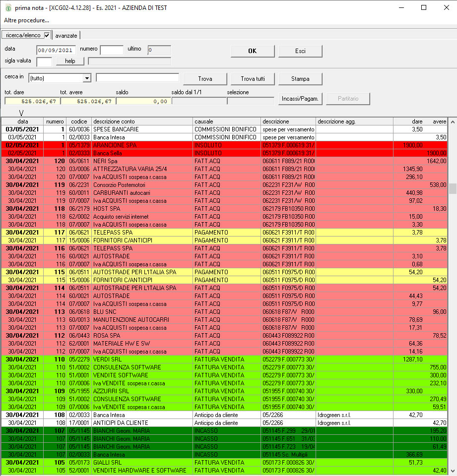
Task: Click the 1287,10 dare amount for VERDI SRL
Action: coord(413,359)
